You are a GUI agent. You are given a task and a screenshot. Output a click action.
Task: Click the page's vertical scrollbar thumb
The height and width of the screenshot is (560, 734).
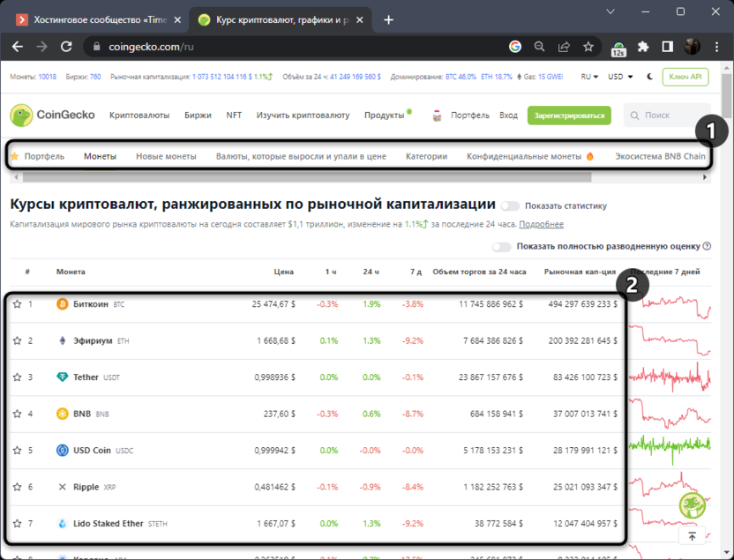[x=727, y=95]
